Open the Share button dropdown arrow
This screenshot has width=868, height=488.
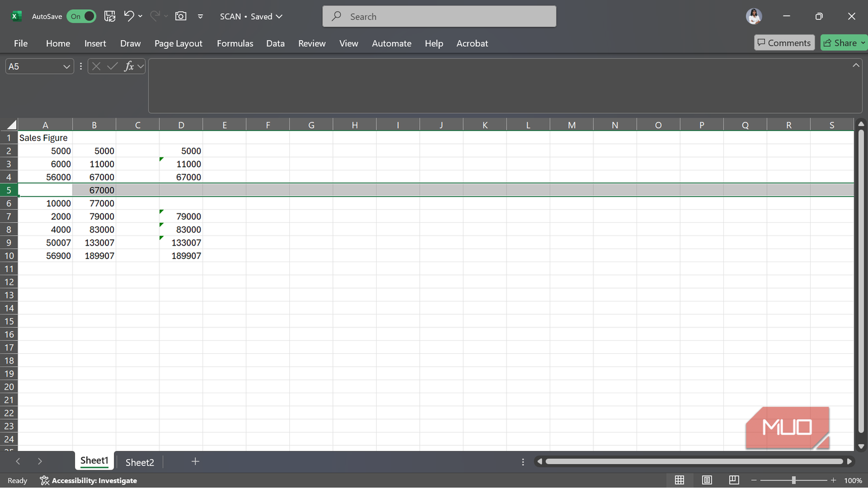[x=862, y=42]
